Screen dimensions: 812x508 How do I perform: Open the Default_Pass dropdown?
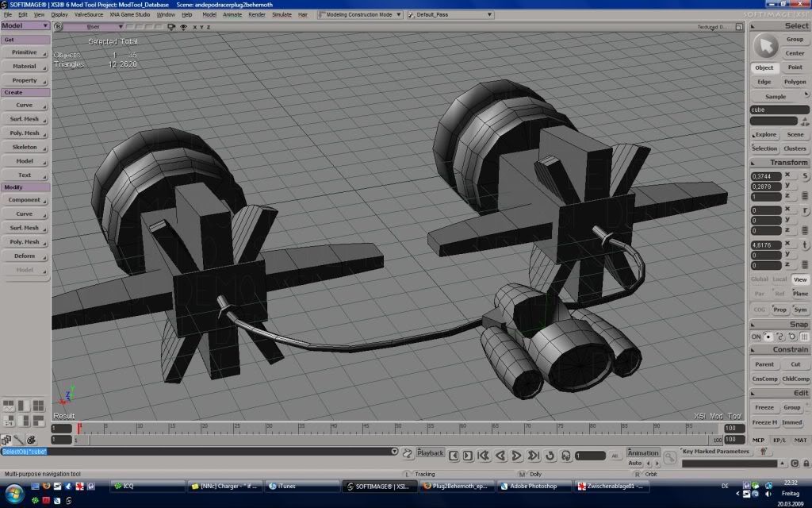coord(450,15)
